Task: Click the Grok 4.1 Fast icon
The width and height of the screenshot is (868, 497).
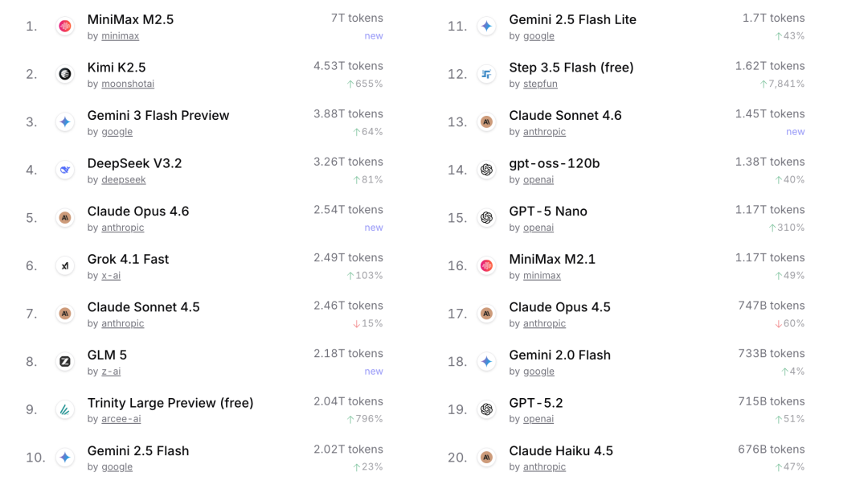Action: pos(65,265)
